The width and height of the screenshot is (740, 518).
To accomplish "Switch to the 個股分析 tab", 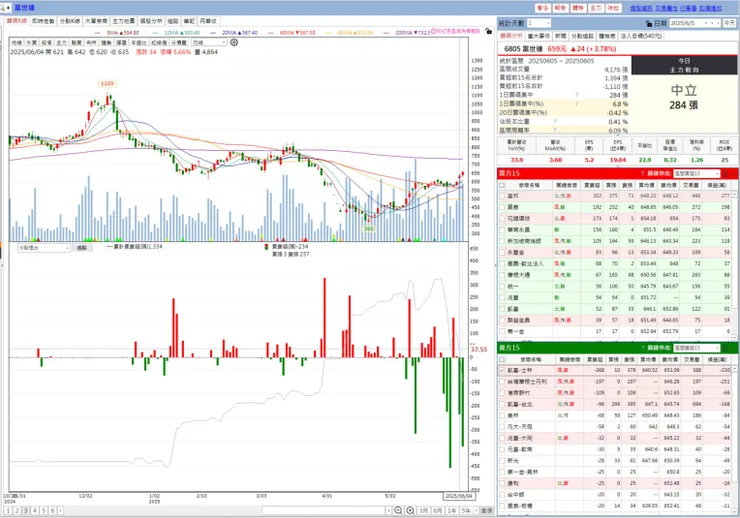I will (151, 21).
